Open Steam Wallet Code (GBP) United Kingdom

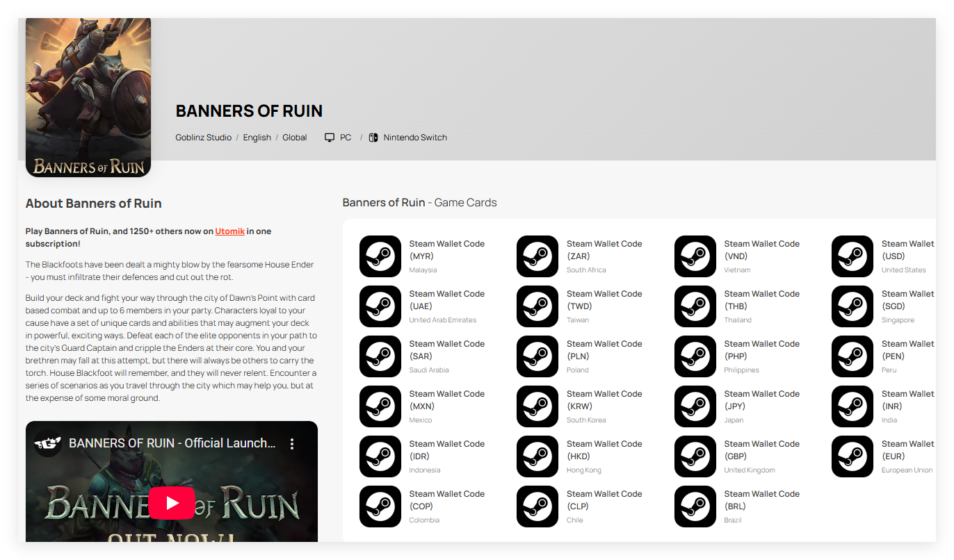click(x=761, y=450)
